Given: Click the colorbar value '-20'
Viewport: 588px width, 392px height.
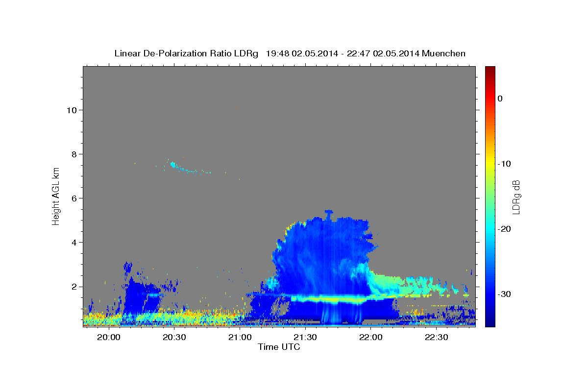Looking at the screenshot, I should tap(504, 229).
